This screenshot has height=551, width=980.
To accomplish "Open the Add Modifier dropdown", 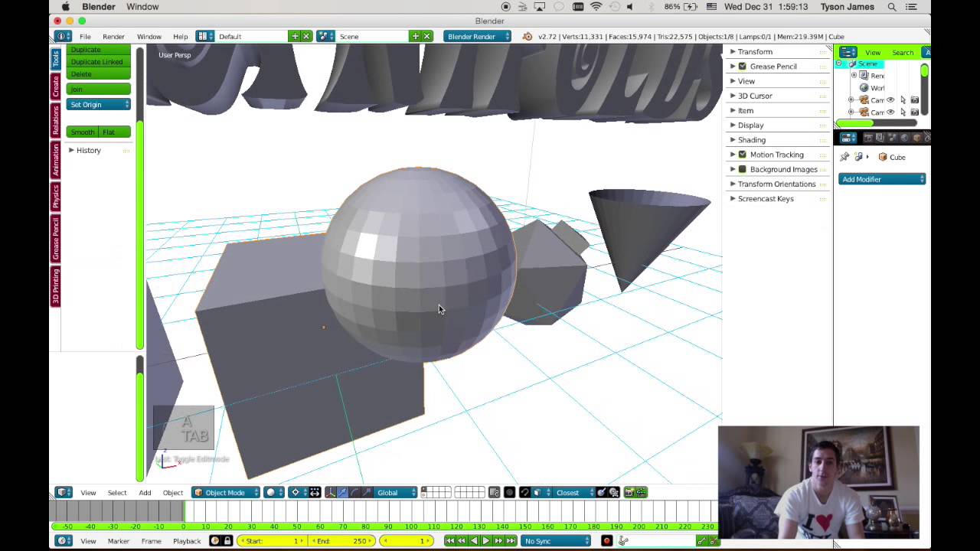I will (x=883, y=179).
